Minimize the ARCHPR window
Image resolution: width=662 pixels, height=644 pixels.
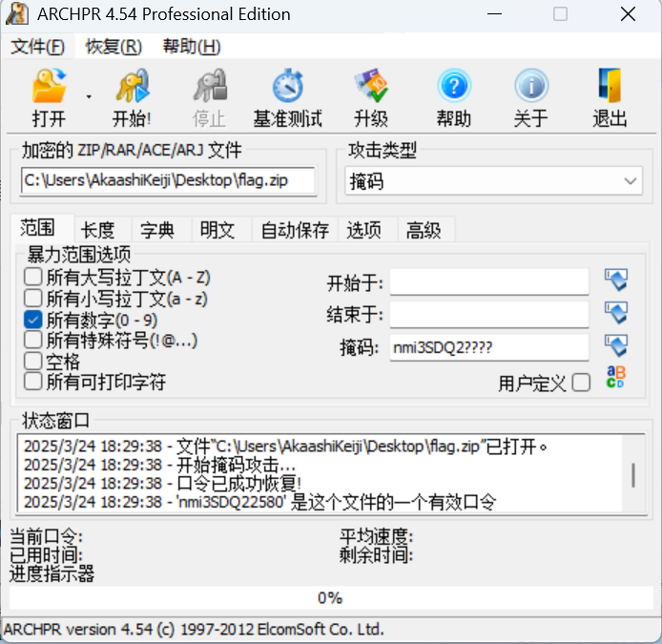pyautogui.click(x=494, y=14)
